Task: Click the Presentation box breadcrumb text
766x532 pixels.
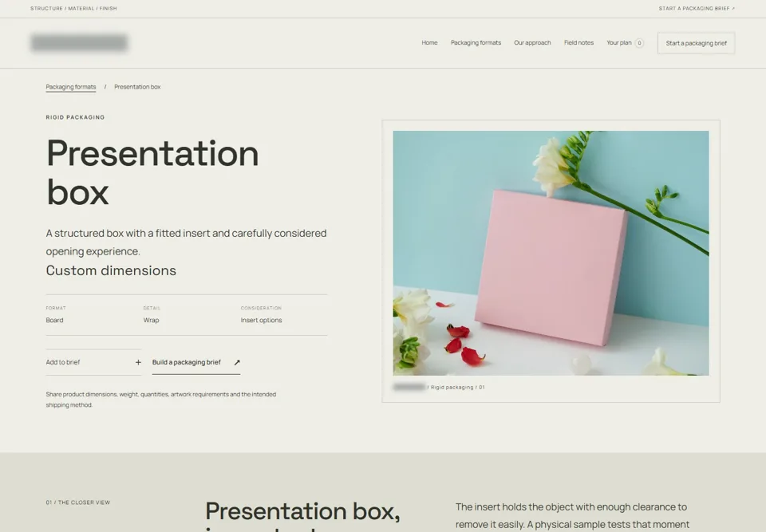Action: pos(137,87)
